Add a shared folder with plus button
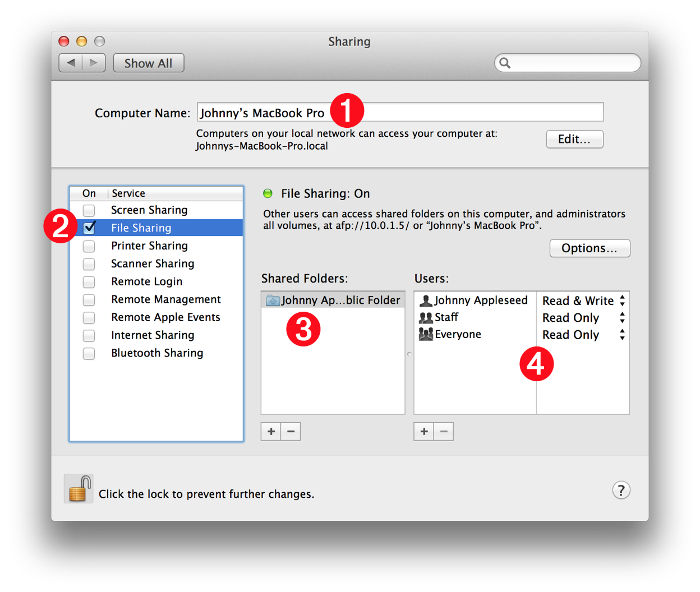The width and height of the screenshot is (700, 592). 271,431
